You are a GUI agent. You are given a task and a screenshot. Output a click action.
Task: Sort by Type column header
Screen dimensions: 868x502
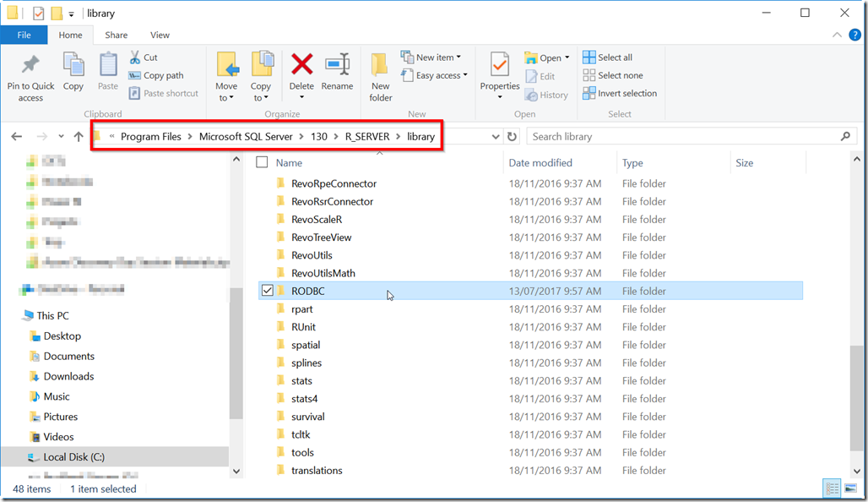pos(632,163)
